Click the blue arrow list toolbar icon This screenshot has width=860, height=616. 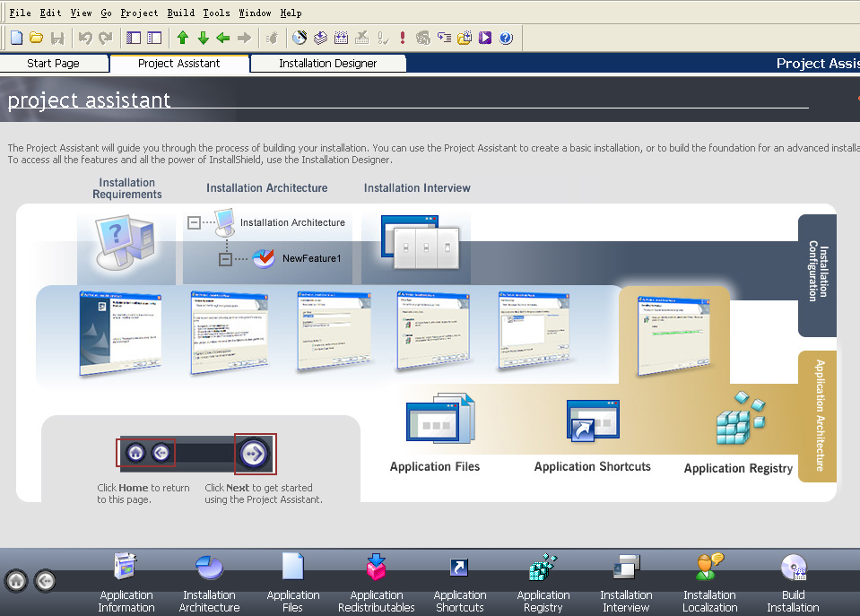[444, 38]
